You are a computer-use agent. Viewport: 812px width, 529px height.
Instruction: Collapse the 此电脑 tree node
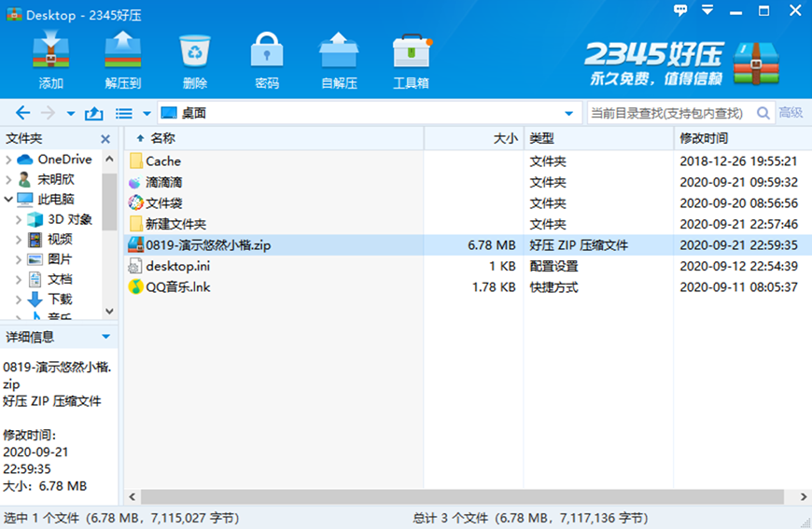8,200
